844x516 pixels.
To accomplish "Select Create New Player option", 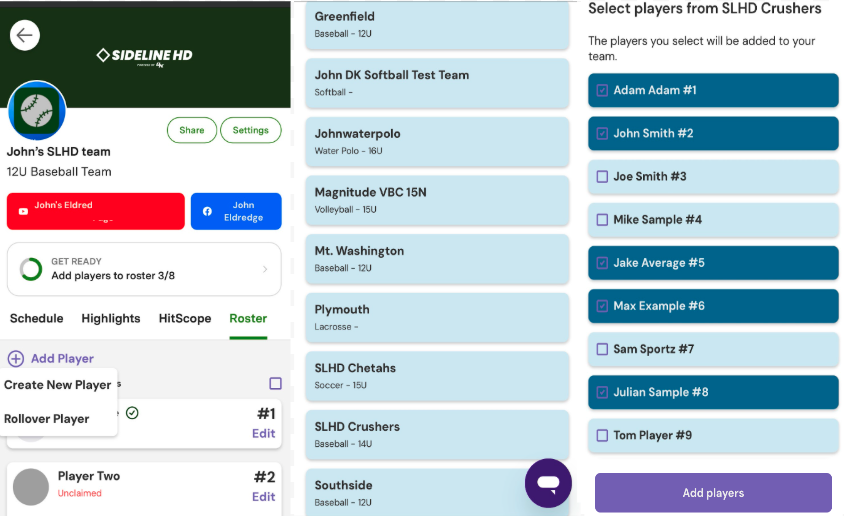I will pyautogui.click(x=58, y=385).
